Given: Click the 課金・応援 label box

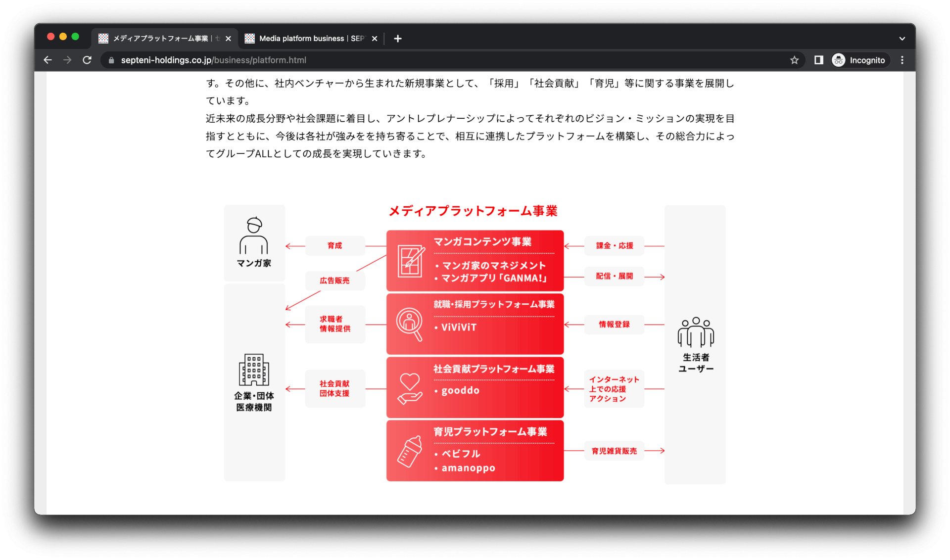Looking at the screenshot, I should (x=614, y=245).
